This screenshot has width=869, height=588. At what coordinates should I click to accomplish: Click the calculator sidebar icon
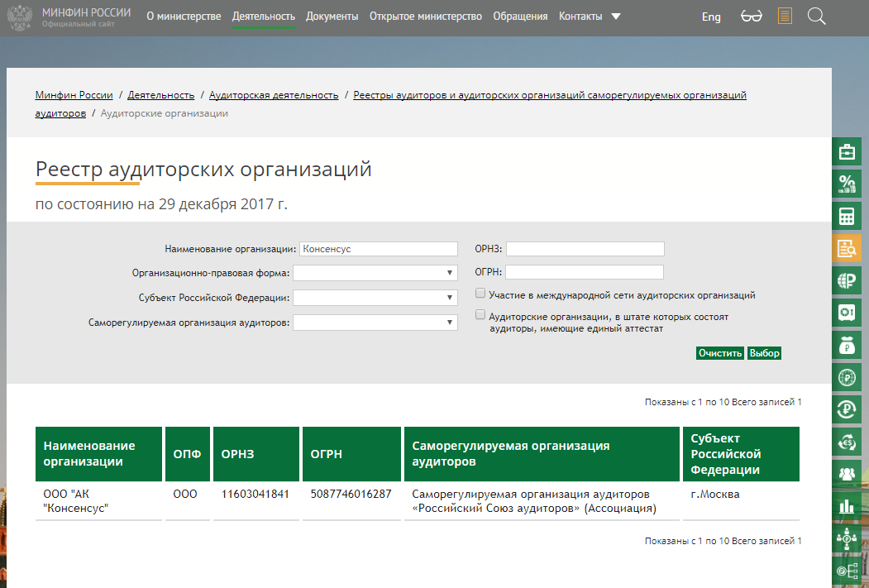847,216
